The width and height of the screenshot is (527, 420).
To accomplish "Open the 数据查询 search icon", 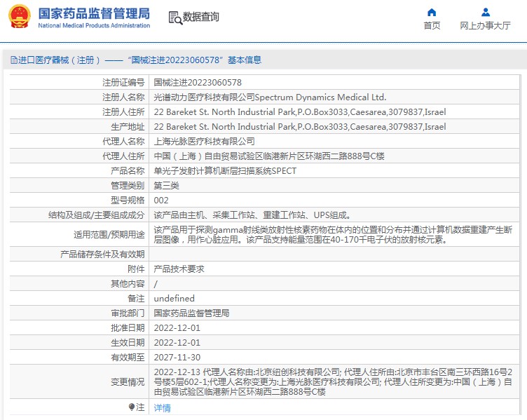I will pyautogui.click(x=175, y=18).
